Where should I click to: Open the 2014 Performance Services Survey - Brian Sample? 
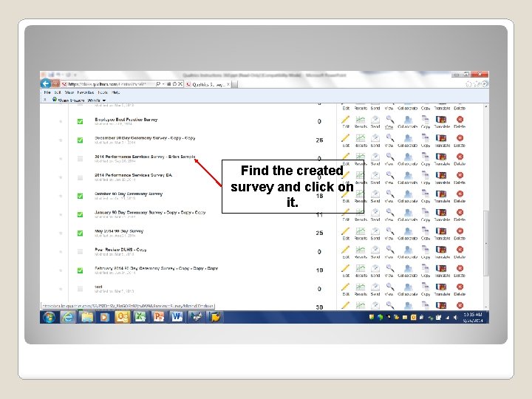point(145,157)
